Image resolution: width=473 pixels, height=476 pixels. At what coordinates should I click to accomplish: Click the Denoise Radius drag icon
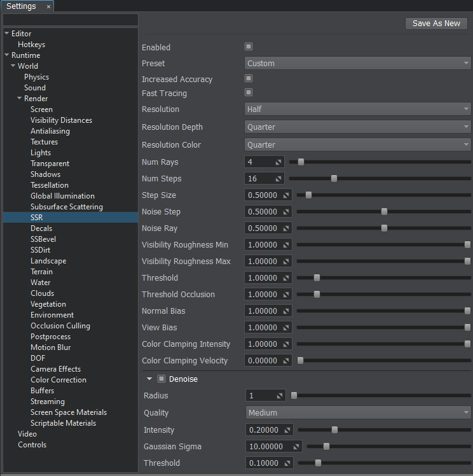coord(280,396)
